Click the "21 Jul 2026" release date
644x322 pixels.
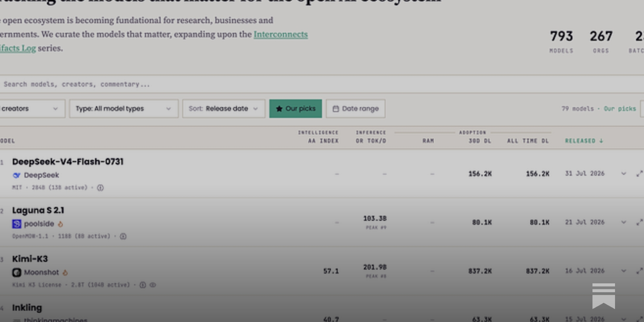[585, 222]
